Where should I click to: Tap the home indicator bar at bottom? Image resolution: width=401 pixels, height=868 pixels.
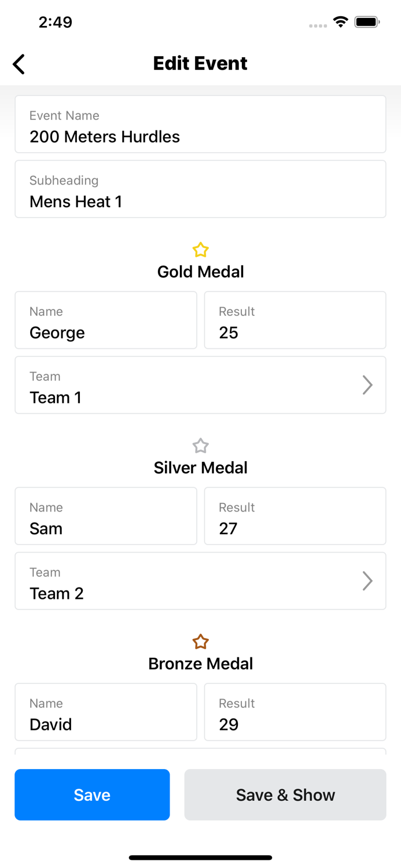(x=200, y=858)
